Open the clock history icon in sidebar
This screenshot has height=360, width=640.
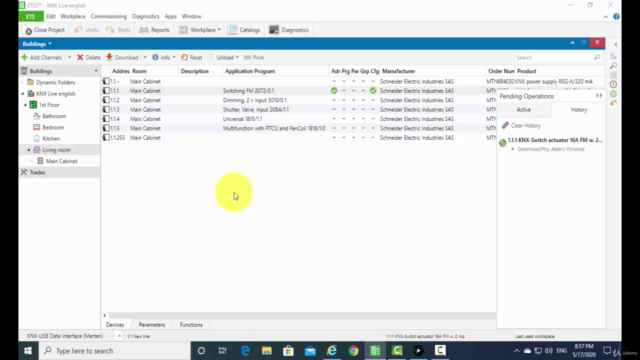click(613, 84)
